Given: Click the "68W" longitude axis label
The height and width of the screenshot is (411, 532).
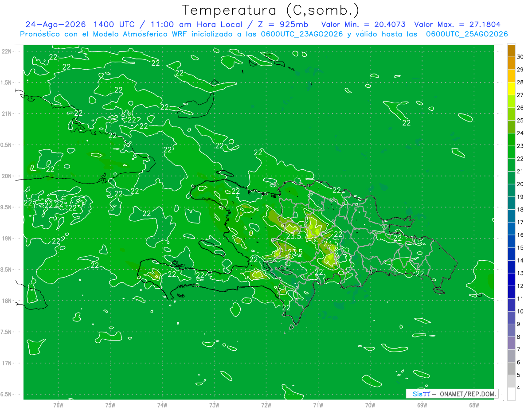Looking at the screenshot, I should pos(474,405).
